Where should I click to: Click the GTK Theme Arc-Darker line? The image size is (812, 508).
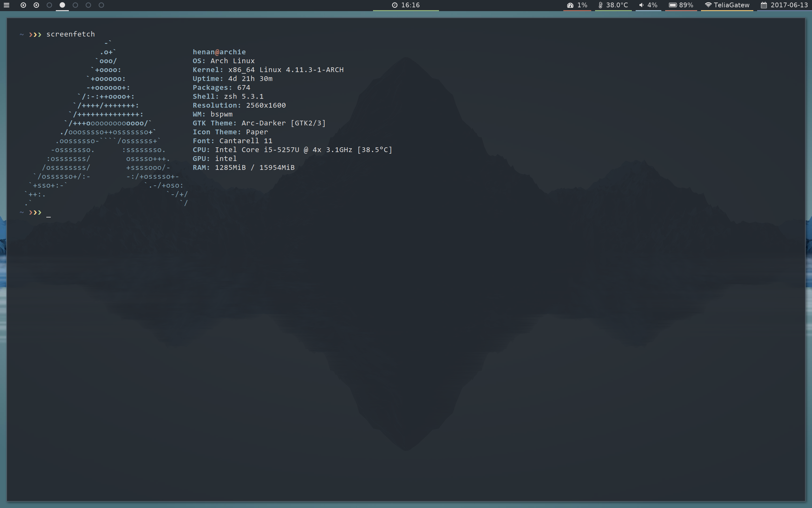click(x=259, y=123)
